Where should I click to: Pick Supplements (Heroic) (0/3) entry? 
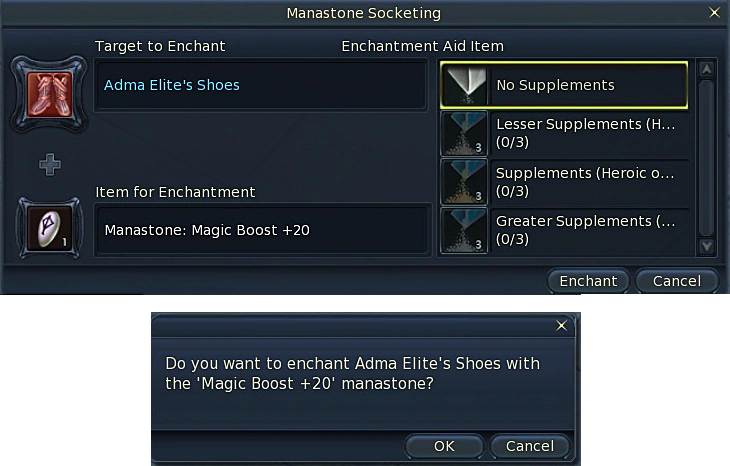(590, 182)
